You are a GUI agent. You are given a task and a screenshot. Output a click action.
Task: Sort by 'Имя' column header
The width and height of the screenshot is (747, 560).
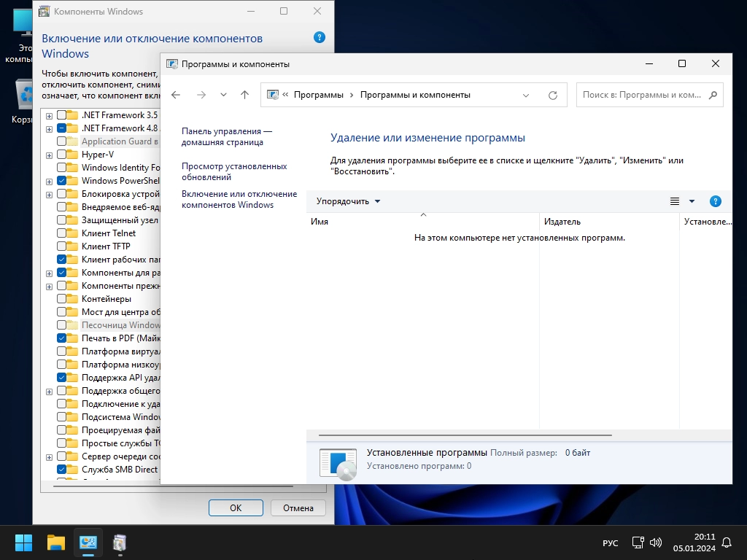[422, 222]
